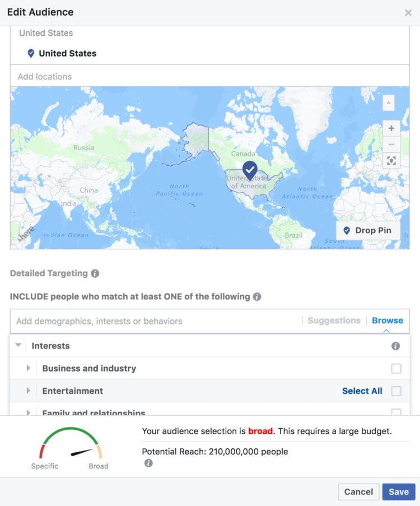
Task: Click the Drop Pin button on the map
Action: 368,230
